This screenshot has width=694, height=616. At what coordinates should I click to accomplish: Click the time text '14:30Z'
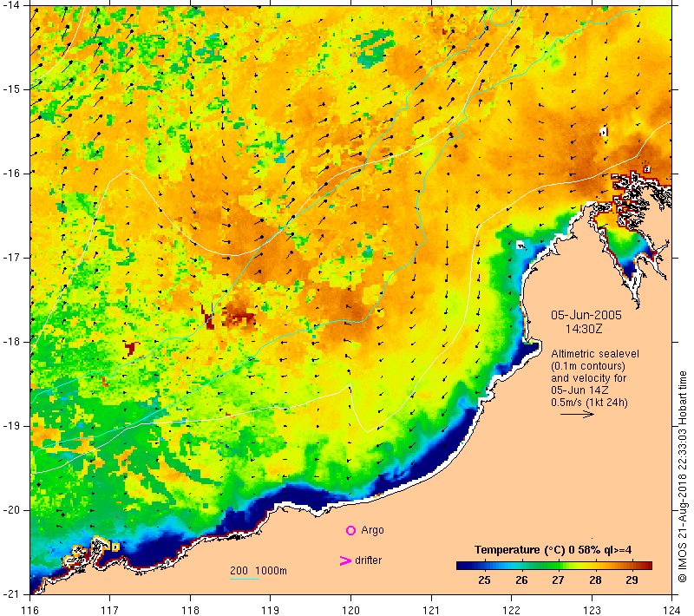pos(584,329)
